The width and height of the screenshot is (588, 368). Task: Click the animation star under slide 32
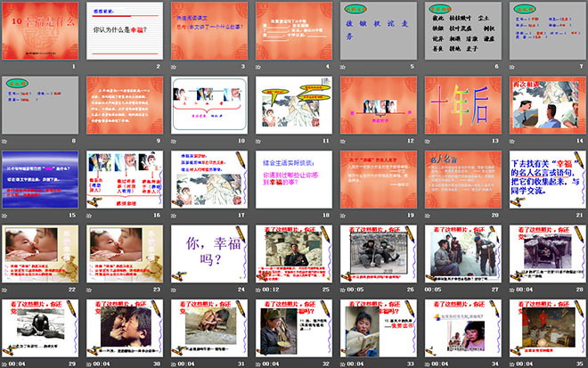[x=258, y=364]
